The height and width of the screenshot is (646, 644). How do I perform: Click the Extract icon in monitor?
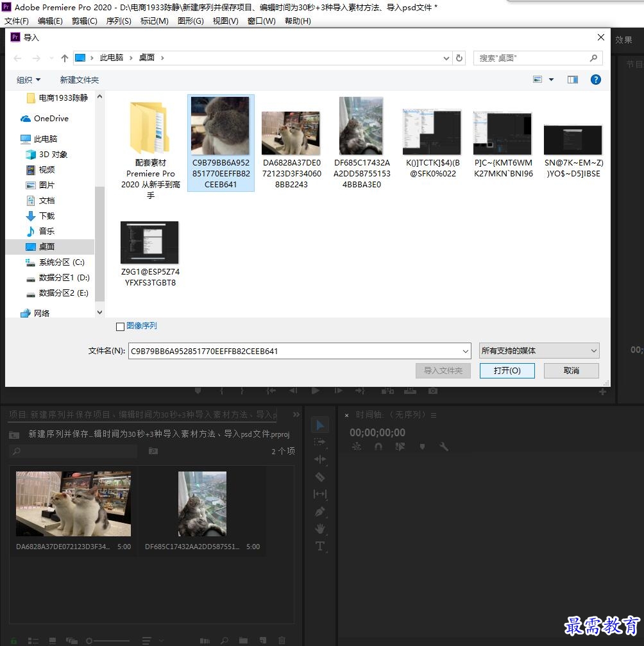point(410,391)
